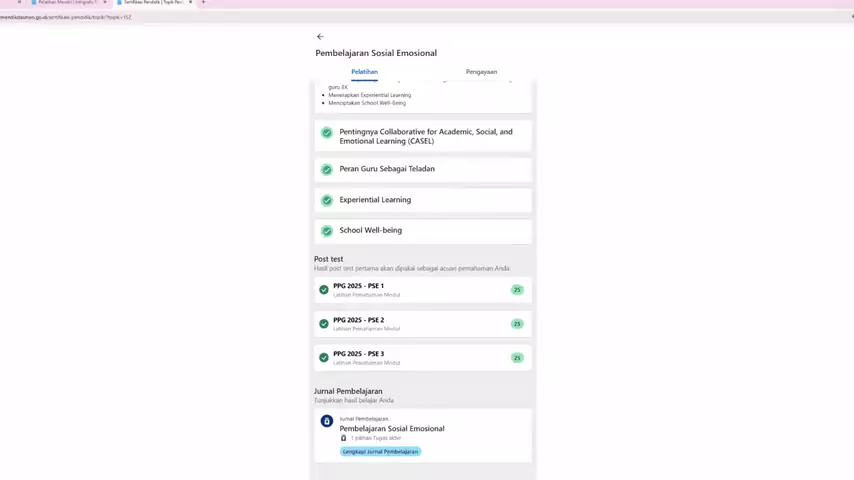Viewport: 854px width, 480px height.
Task: Click the checkmark icon beside Experiential Learning
Action: click(x=327, y=200)
